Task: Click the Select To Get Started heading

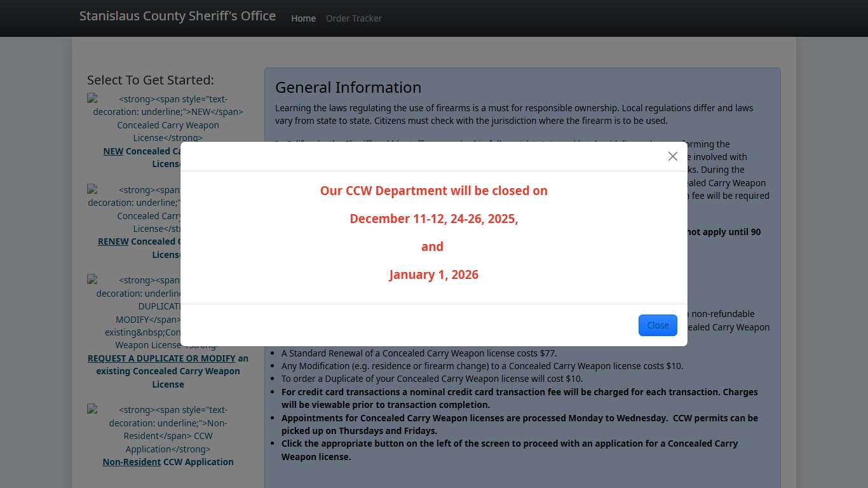Action: click(150, 80)
